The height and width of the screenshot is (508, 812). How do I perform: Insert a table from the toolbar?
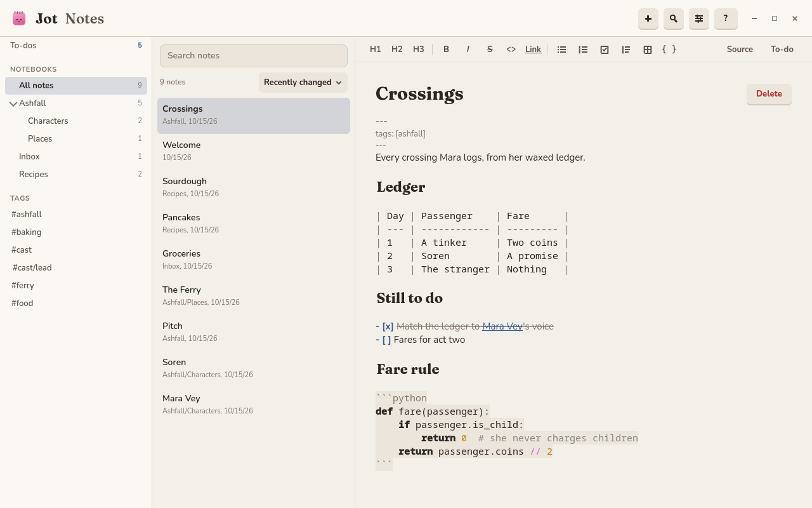click(x=648, y=49)
